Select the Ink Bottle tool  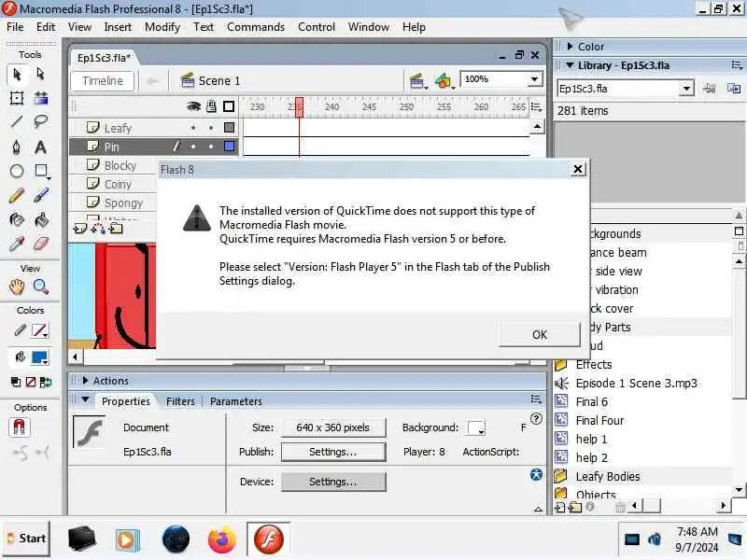17,219
